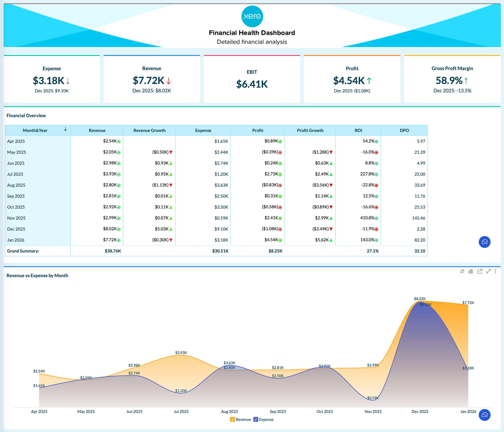This screenshot has width=504, height=432.
Task: Click the Grand Summary row
Action: pyautogui.click(x=122, y=251)
